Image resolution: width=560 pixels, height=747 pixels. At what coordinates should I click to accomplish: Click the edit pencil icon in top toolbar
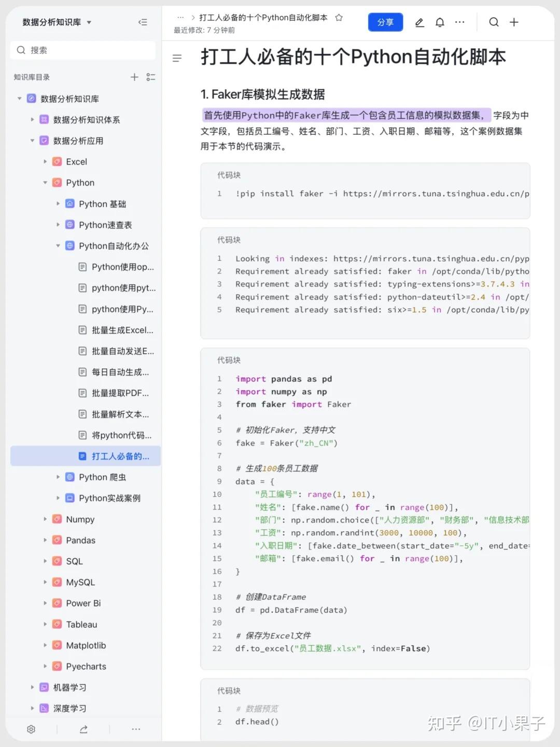419,22
